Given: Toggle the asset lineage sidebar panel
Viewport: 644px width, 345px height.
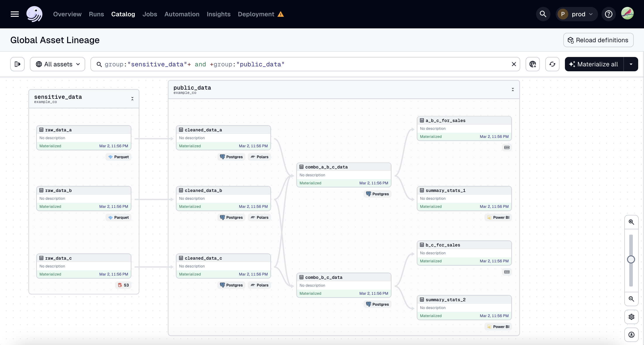Looking at the screenshot, I should [17, 64].
